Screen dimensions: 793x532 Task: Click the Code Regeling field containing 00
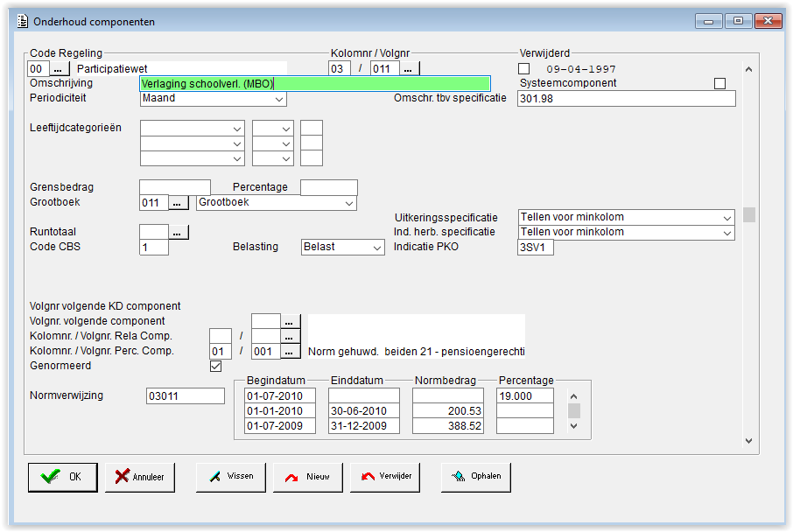(39, 69)
